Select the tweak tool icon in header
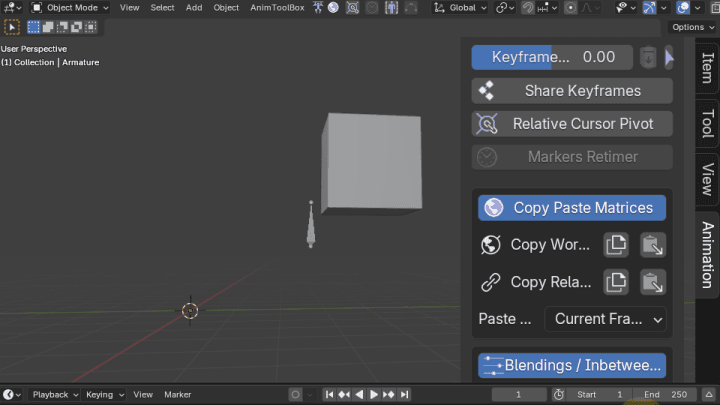 (x=13, y=27)
